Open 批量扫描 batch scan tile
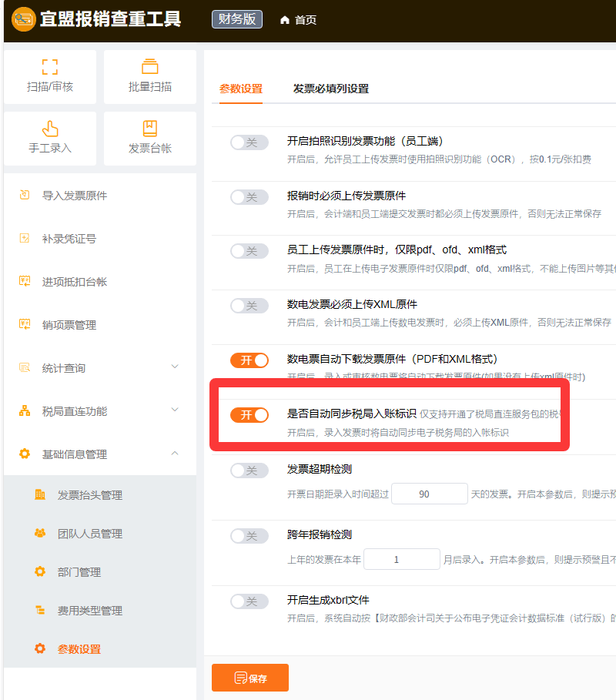The width and height of the screenshot is (616, 700). 150,67
